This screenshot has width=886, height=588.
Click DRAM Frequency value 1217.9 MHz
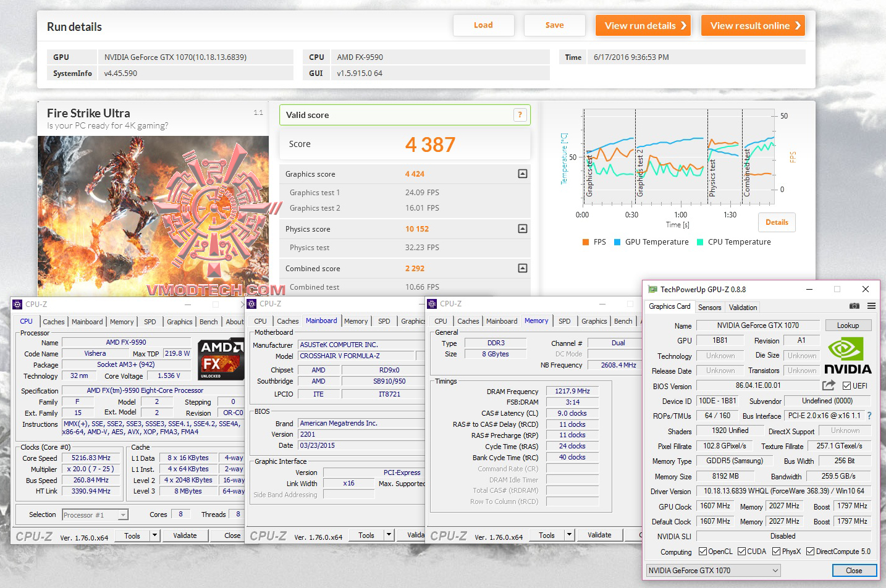572,391
